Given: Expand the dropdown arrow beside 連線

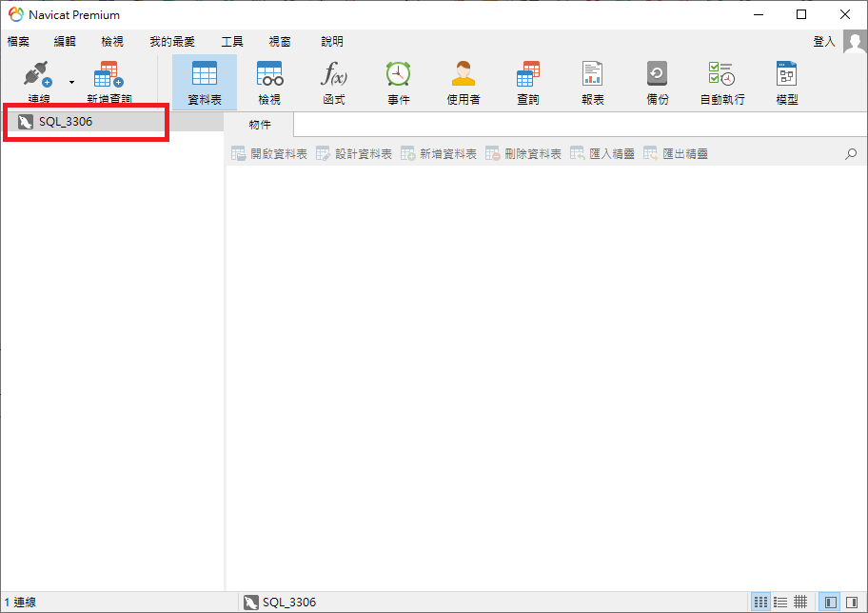Looking at the screenshot, I should pos(72,83).
